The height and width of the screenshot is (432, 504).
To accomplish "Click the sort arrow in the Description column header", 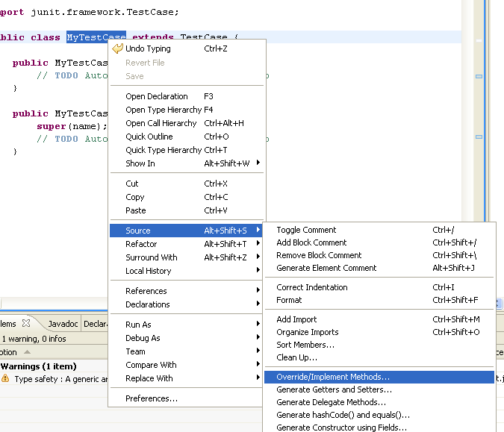I will 28,352.
